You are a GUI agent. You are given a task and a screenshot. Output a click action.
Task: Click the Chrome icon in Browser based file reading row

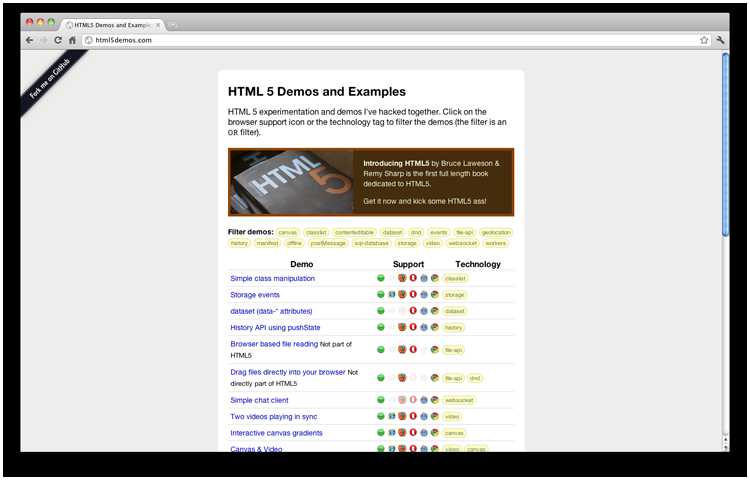(x=435, y=349)
